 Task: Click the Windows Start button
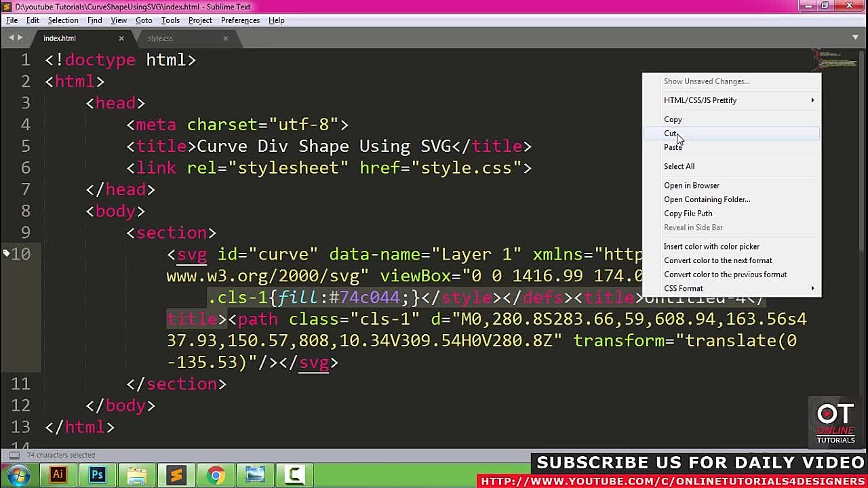point(18,475)
